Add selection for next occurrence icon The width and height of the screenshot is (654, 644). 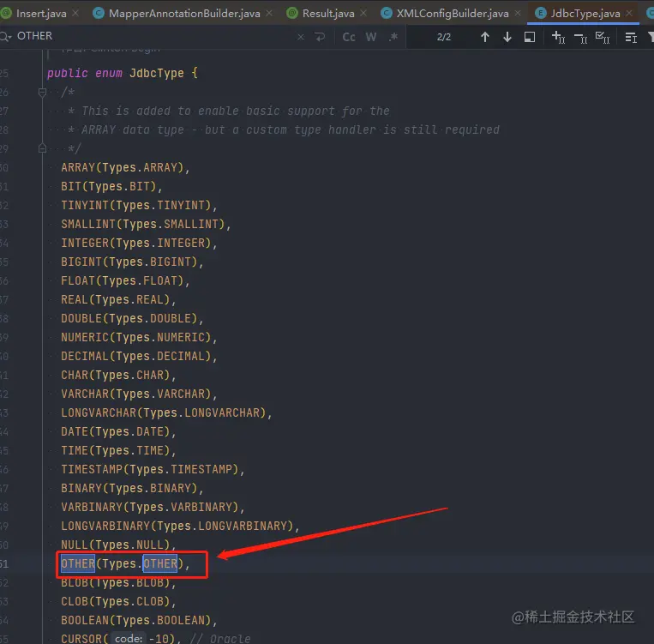pyautogui.click(x=558, y=37)
